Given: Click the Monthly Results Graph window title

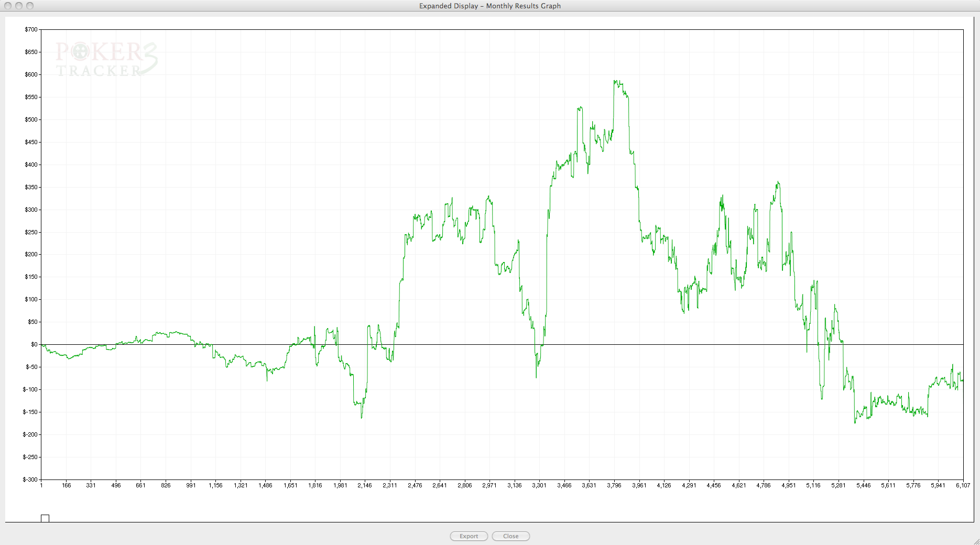Looking at the screenshot, I should [x=489, y=6].
